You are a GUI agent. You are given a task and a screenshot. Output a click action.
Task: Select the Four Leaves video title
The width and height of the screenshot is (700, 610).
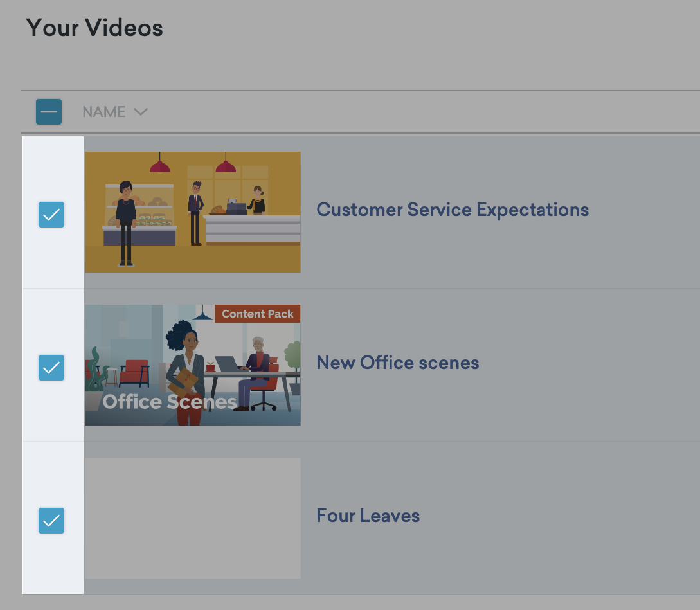pyautogui.click(x=368, y=516)
